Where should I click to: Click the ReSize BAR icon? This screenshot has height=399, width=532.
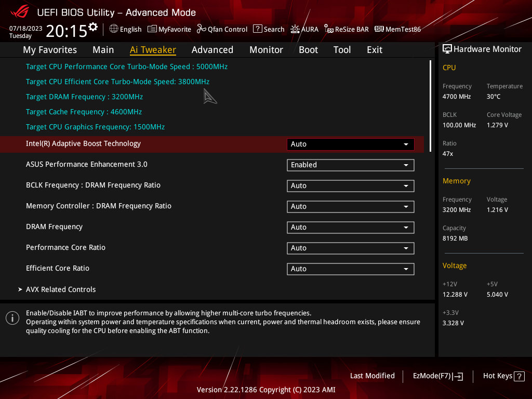click(328, 29)
